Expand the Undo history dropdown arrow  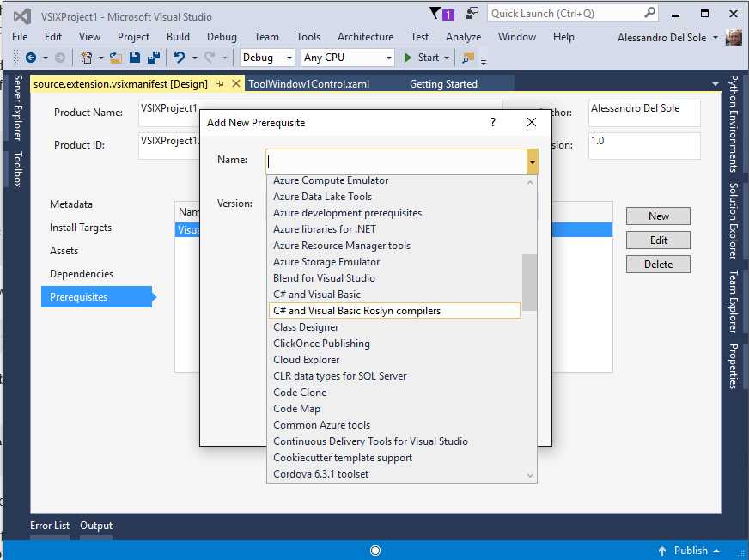tap(195, 58)
